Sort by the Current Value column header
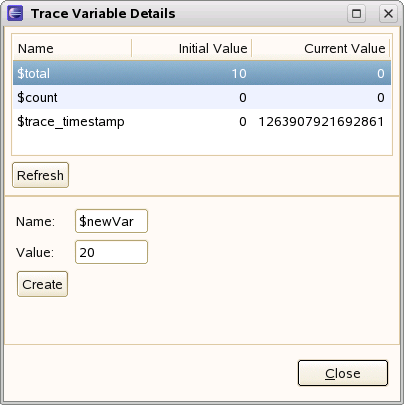 pyautogui.click(x=321, y=48)
